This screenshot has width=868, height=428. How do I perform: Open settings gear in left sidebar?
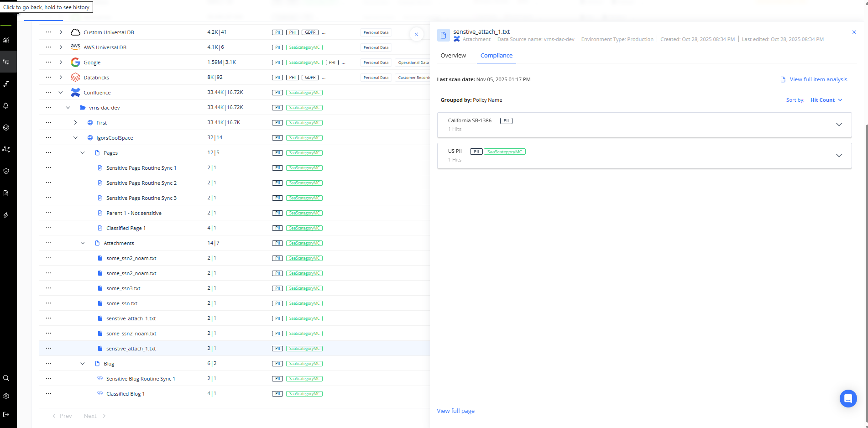coord(6,396)
